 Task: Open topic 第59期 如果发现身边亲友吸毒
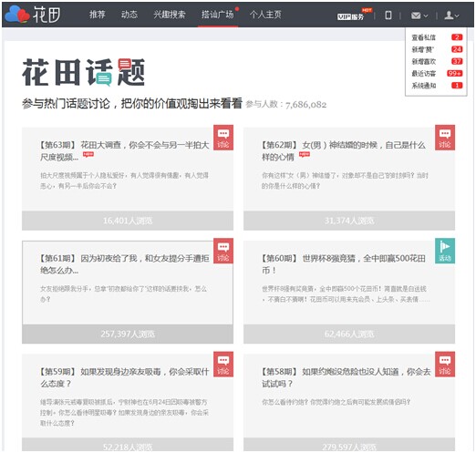click(125, 377)
